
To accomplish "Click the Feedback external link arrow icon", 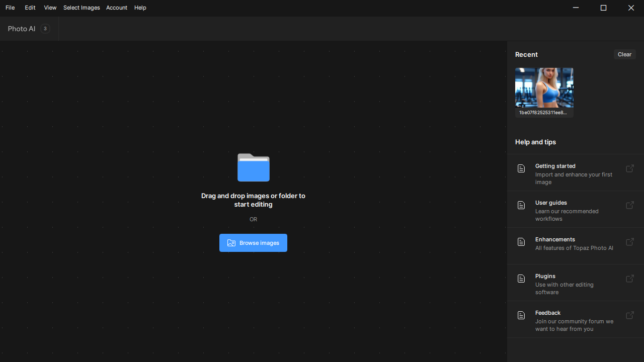I will (629, 315).
